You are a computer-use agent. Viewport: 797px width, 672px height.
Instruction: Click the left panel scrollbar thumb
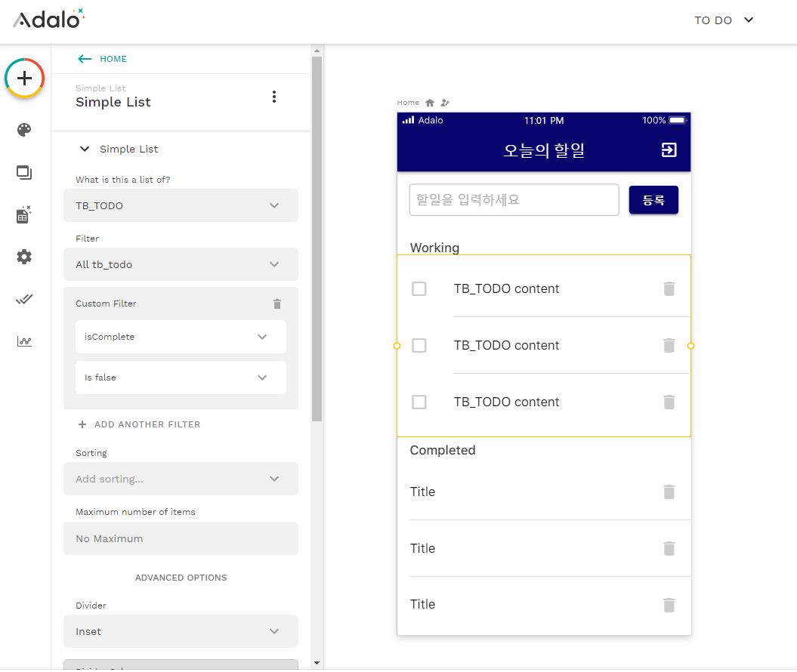click(317, 239)
